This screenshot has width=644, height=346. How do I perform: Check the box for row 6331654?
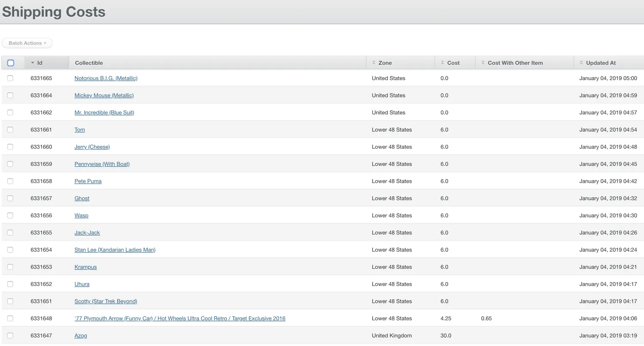10,250
